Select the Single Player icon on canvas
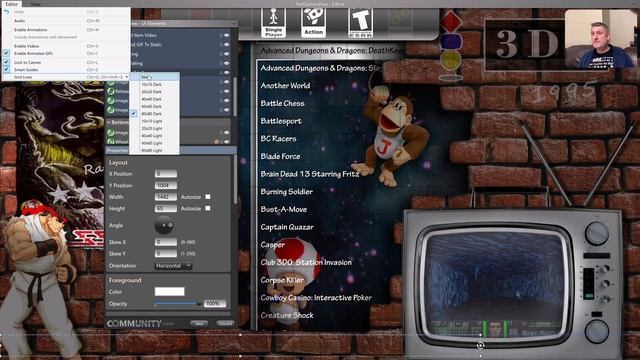The image size is (640, 360). (273, 23)
